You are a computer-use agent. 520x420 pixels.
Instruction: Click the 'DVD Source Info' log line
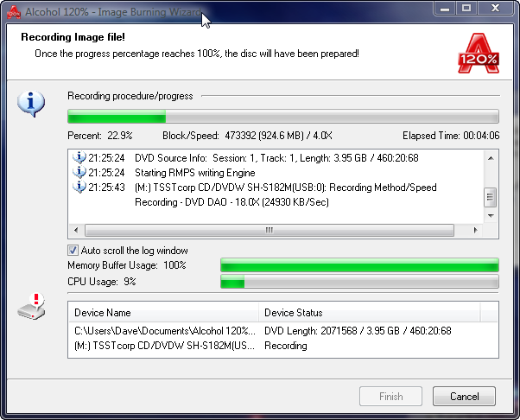pos(276,158)
